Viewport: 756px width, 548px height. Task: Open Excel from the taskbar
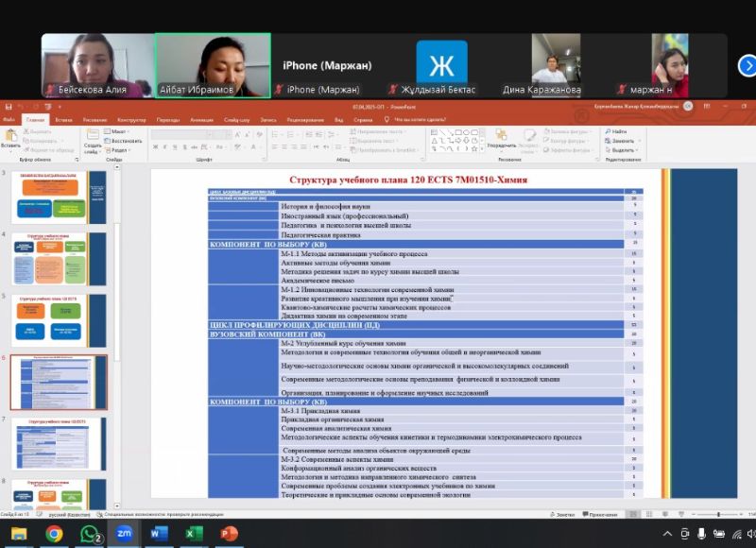tap(193, 534)
